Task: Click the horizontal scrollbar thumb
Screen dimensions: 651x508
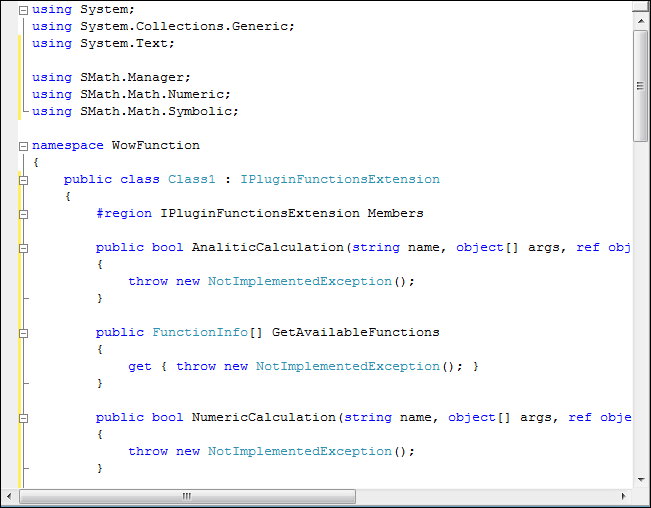Action: tap(186, 496)
